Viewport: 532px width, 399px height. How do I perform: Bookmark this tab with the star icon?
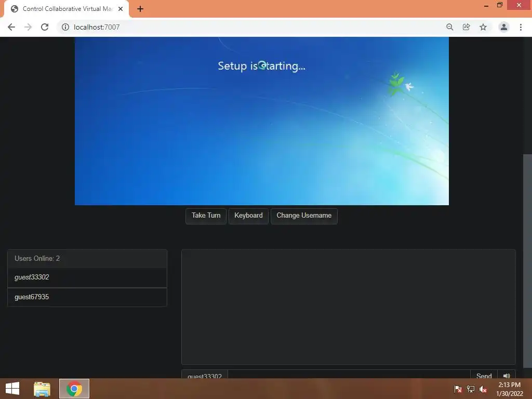[483, 27]
